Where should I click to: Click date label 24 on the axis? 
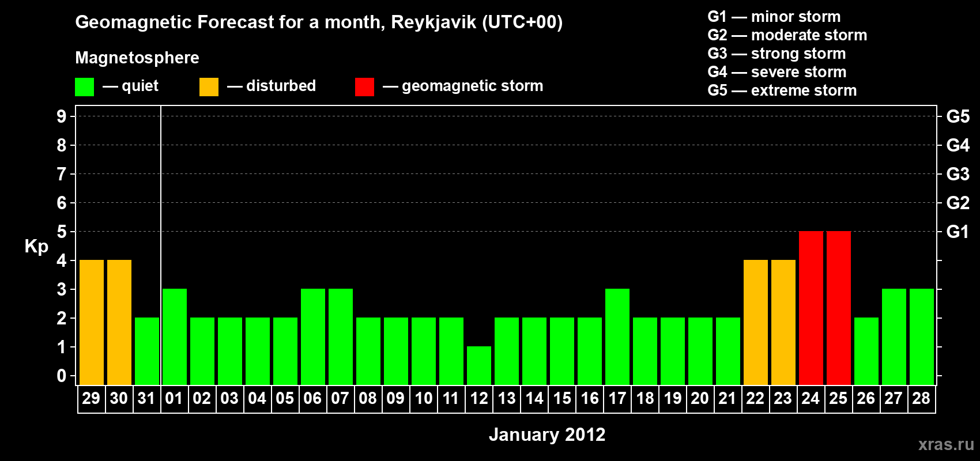[811, 398]
